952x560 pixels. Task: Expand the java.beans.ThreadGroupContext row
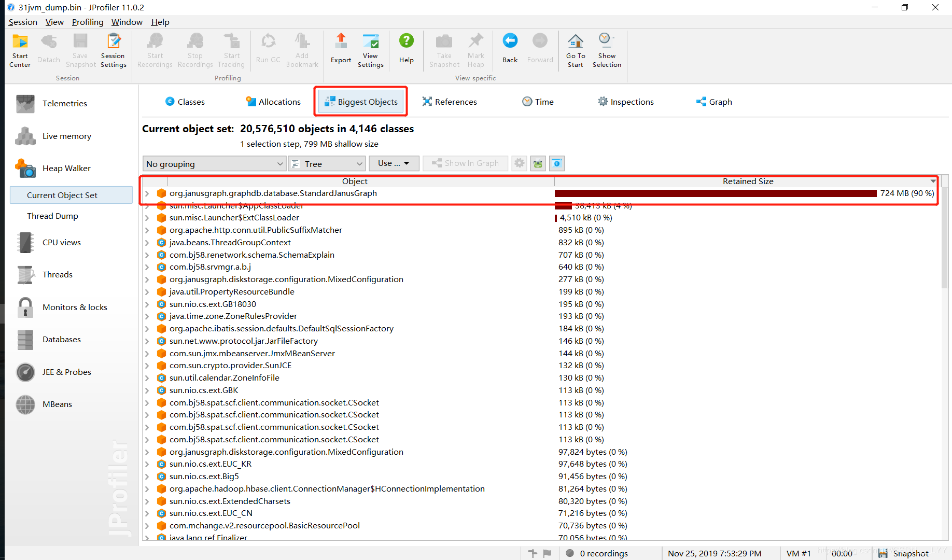[147, 243]
